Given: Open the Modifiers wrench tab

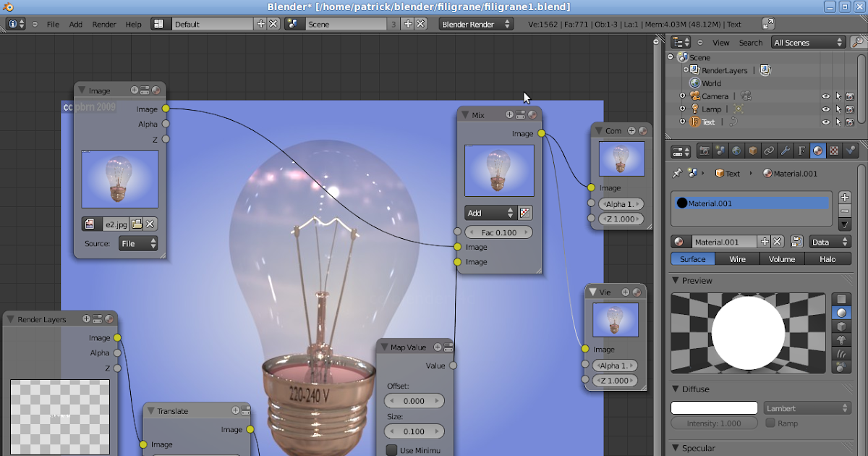Looking at the screenshot, I should 786,151.
